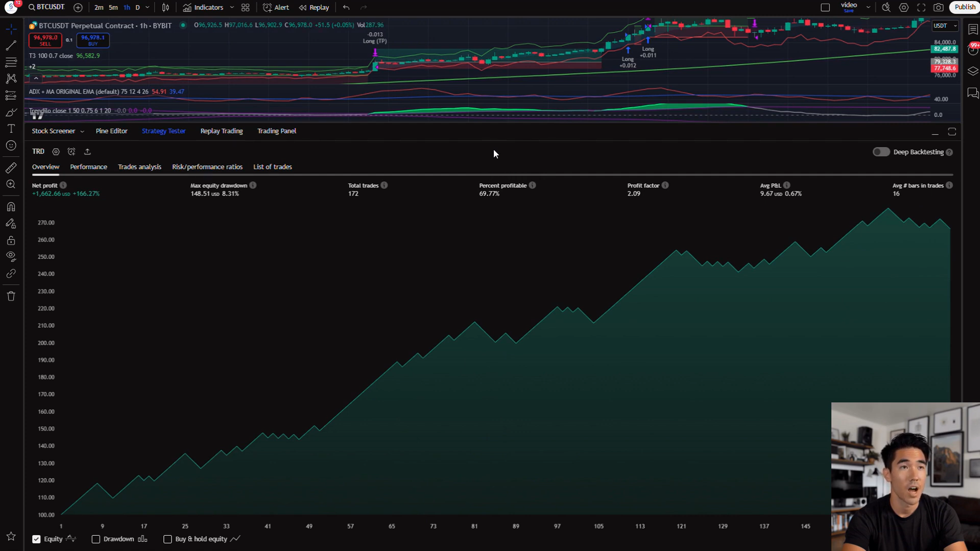Start bar Replay mode

[x=314, y=7]
